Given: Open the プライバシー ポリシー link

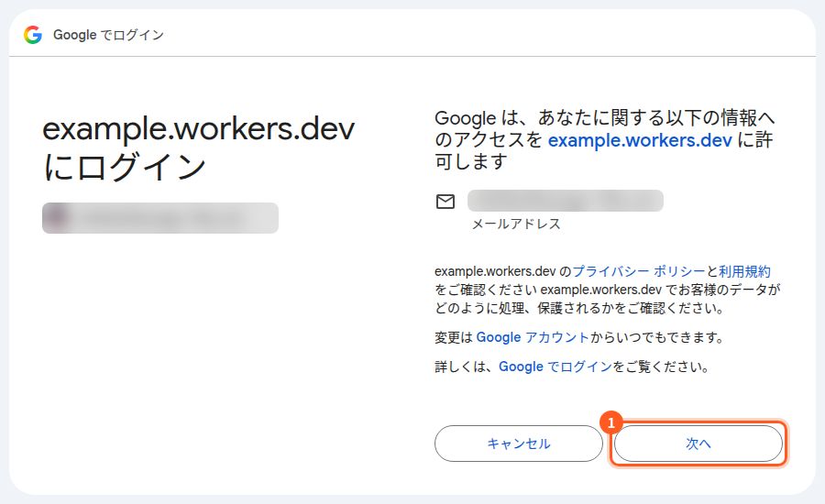Looking at the screenshot, I should pyautogui.click(x=638, y=271).
